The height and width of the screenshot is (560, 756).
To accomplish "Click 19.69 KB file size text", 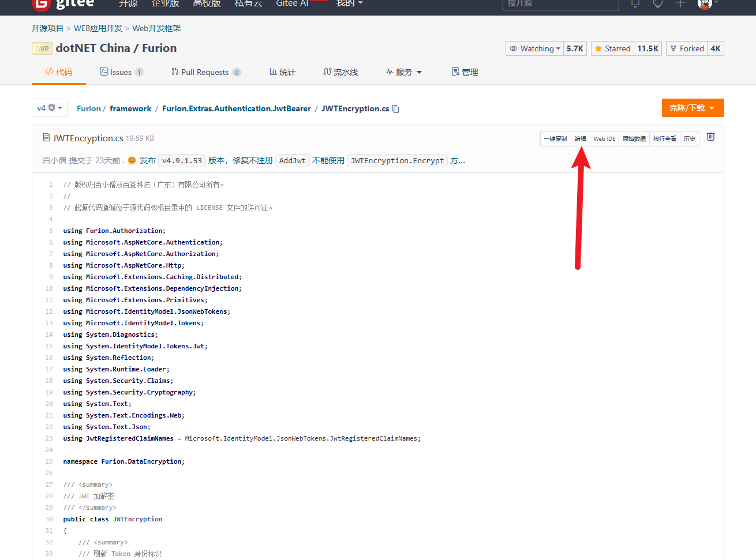I will coord(140,138).
